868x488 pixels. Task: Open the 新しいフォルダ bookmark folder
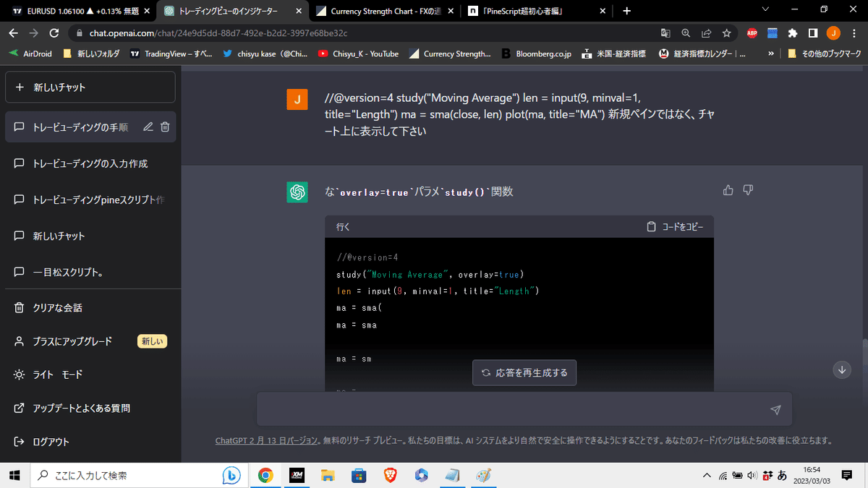[92, 53]
